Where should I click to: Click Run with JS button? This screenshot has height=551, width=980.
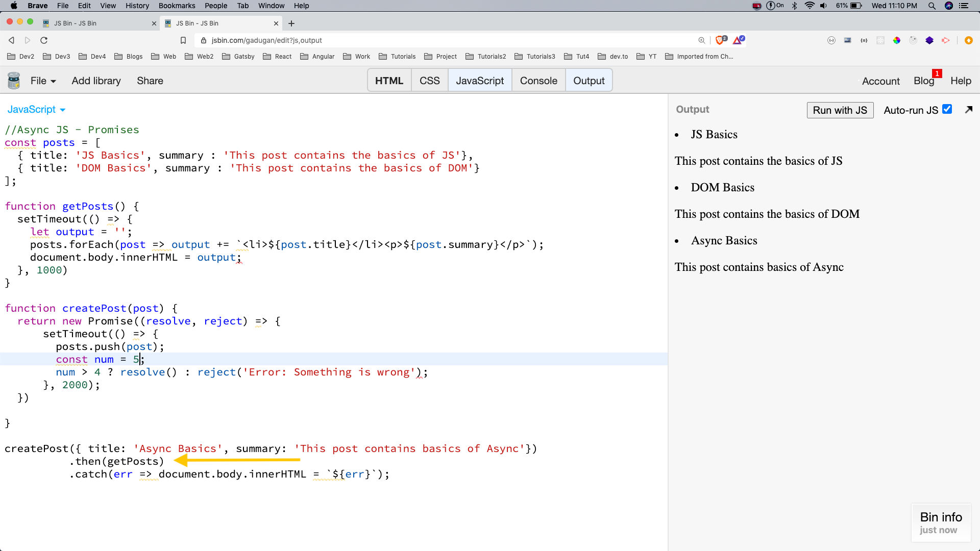pos(840,110)
